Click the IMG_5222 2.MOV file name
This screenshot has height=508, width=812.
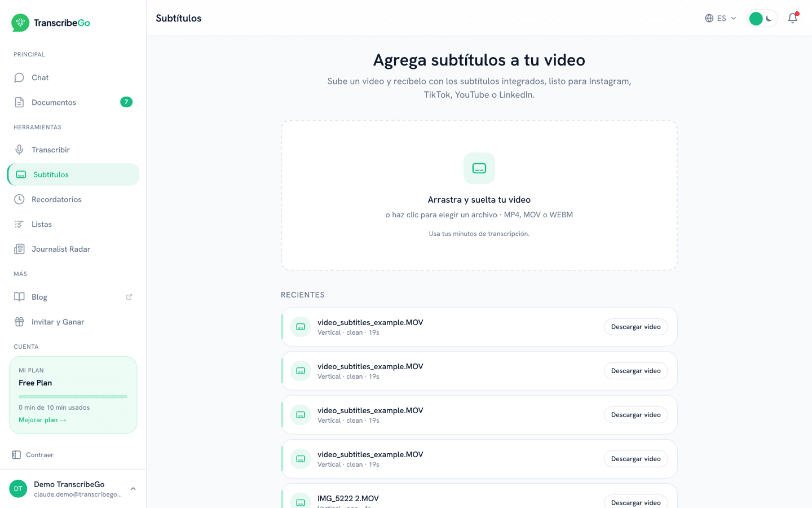(x=348, y=498)
